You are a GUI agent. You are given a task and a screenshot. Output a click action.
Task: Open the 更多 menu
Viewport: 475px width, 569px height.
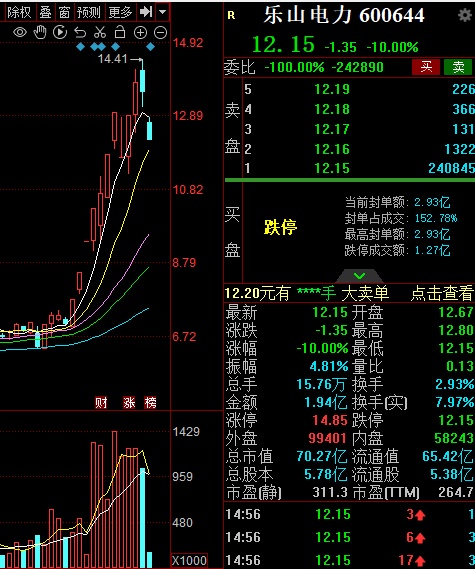[x=120, y=12]
